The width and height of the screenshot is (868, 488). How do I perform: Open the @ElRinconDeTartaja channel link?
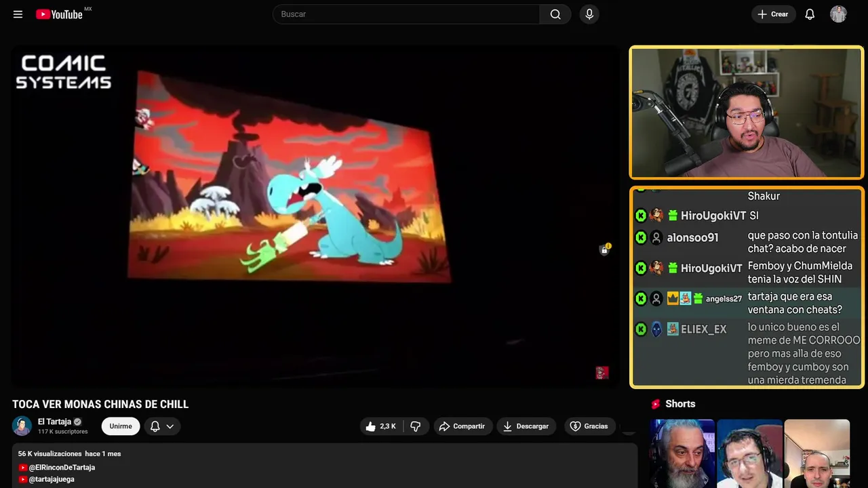[x=57, y=468]
